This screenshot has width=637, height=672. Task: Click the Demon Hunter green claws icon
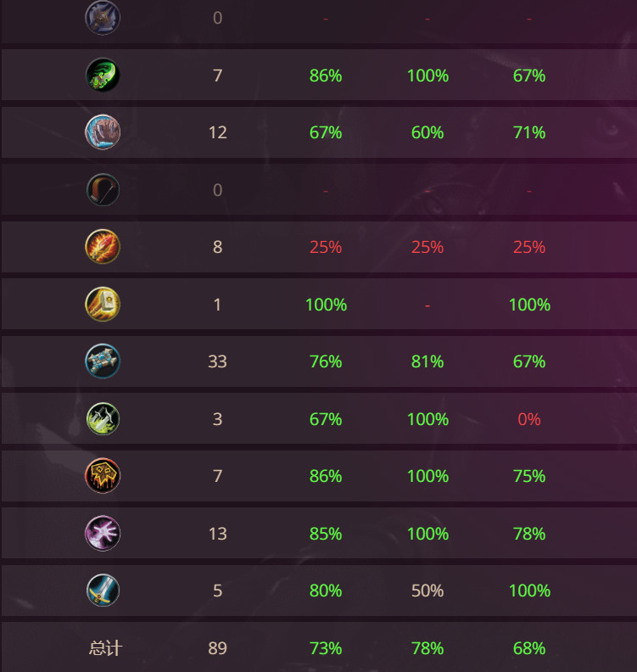point(103,75)
